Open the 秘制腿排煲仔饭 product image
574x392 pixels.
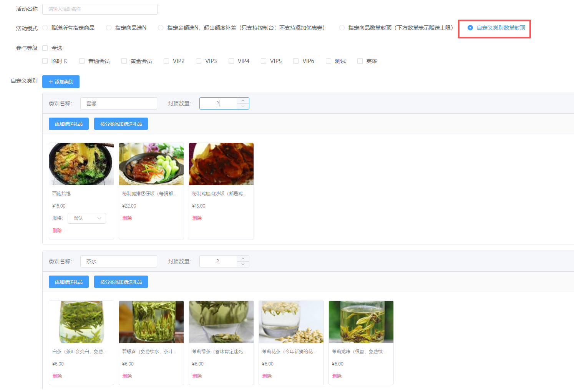[151, 164]
